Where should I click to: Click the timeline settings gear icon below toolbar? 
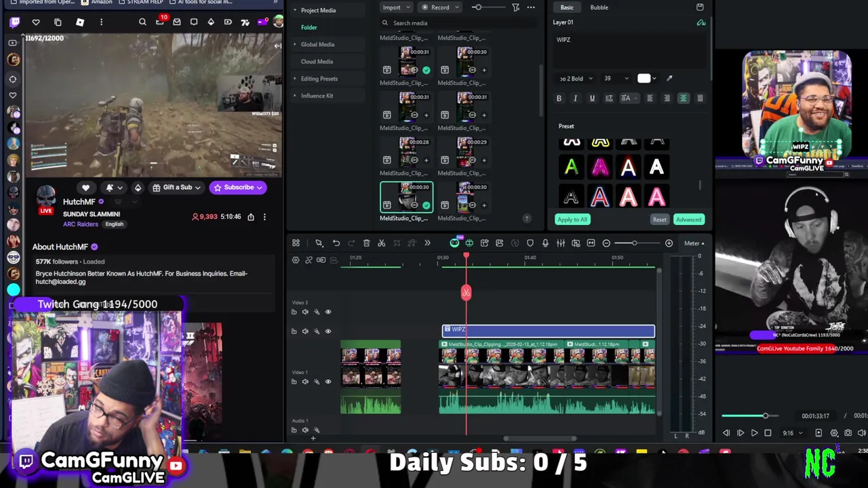click(296, 260)
